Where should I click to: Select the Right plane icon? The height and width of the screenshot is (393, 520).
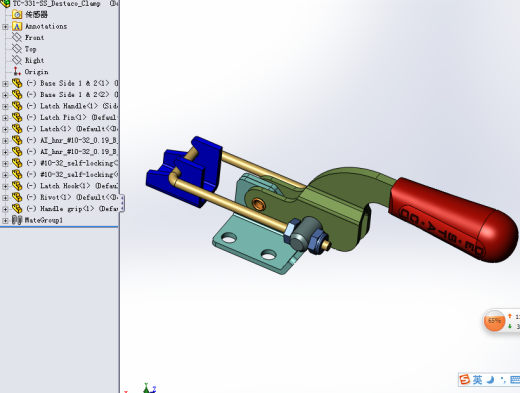point(17,60)
